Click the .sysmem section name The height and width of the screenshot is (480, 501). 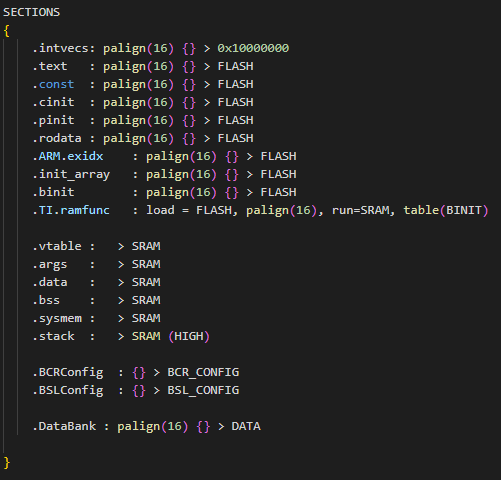pyautogui.click(x=57, y=318)
